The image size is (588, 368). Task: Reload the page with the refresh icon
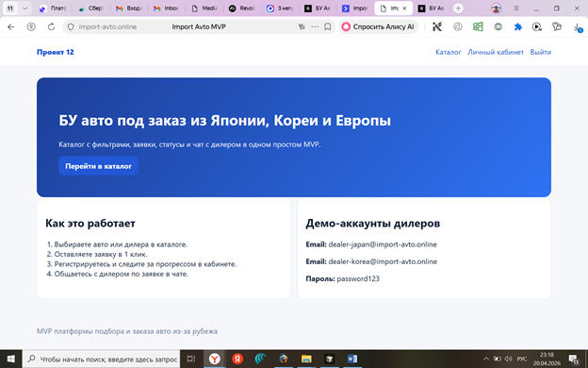point(52,26)
